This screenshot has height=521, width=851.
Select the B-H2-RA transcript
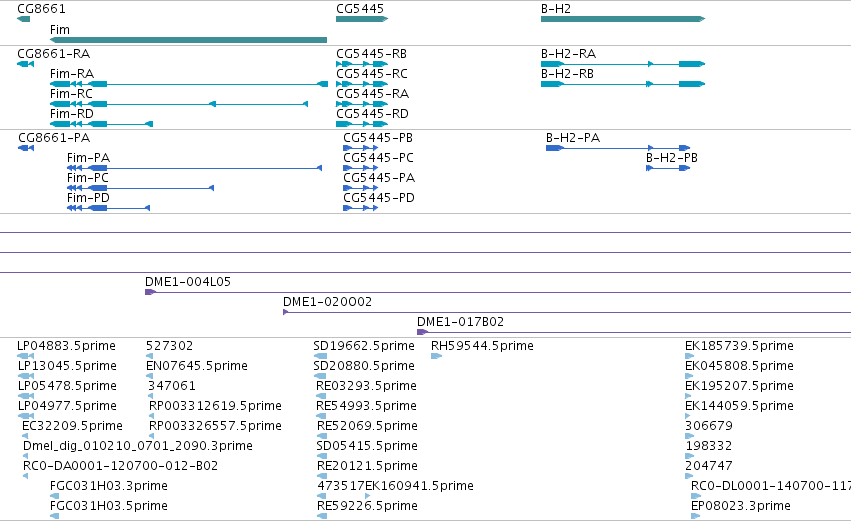click(623, 64)
